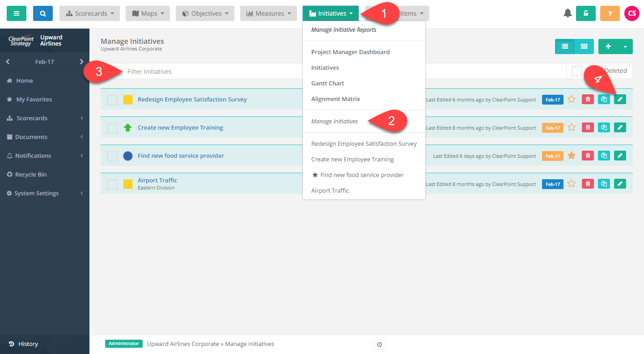Select the checkbox beside "Redesign Employee Satisfaction Survey"
The image size is (644, 354).
click(112, 100)
